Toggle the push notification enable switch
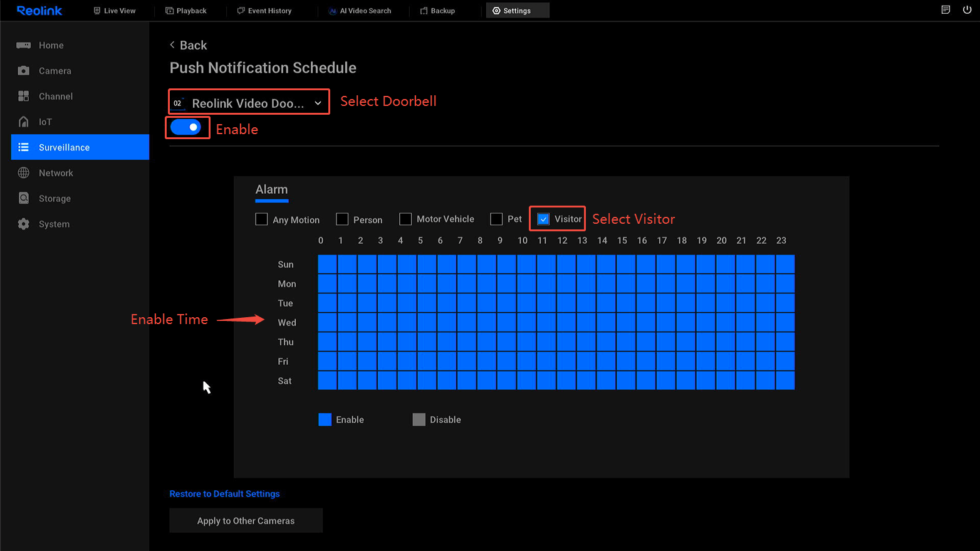Viewport: 980px width, 551px height. [x=186, y=127]
